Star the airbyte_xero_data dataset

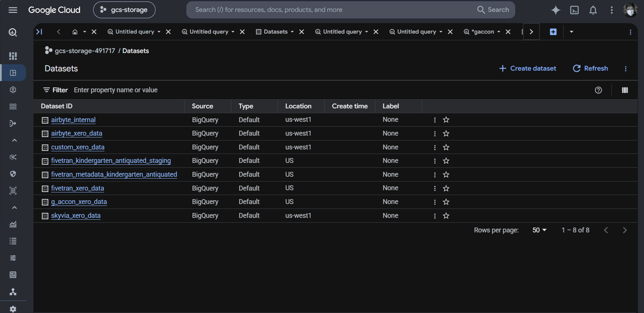446,134
